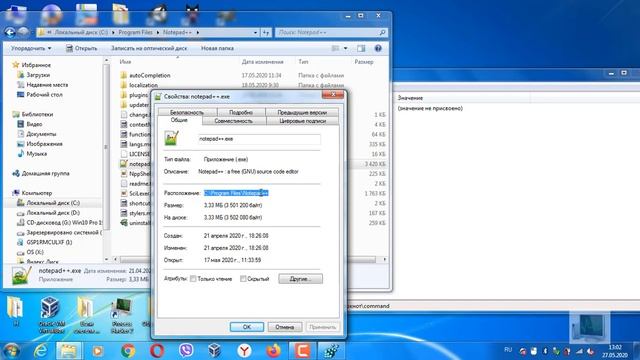The width and height of the screenshot is (640, 360).
Task: Open Google Chrome from the taskbar
Action: [128, 351]
